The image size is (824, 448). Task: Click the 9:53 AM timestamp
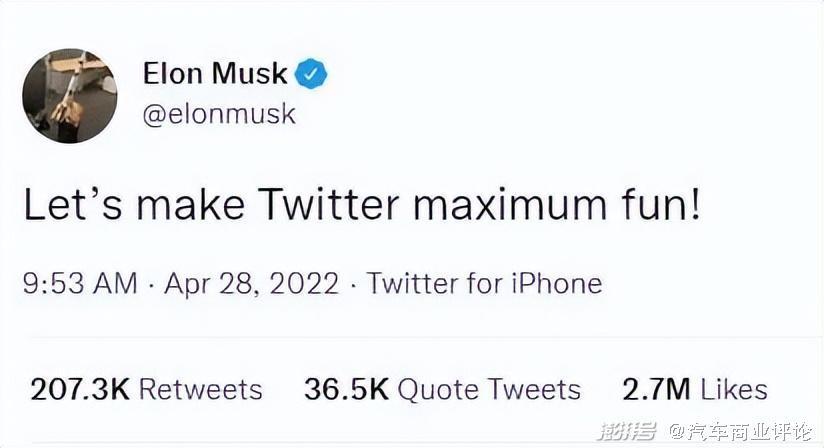pyautogui.click(x=80, y=283)
